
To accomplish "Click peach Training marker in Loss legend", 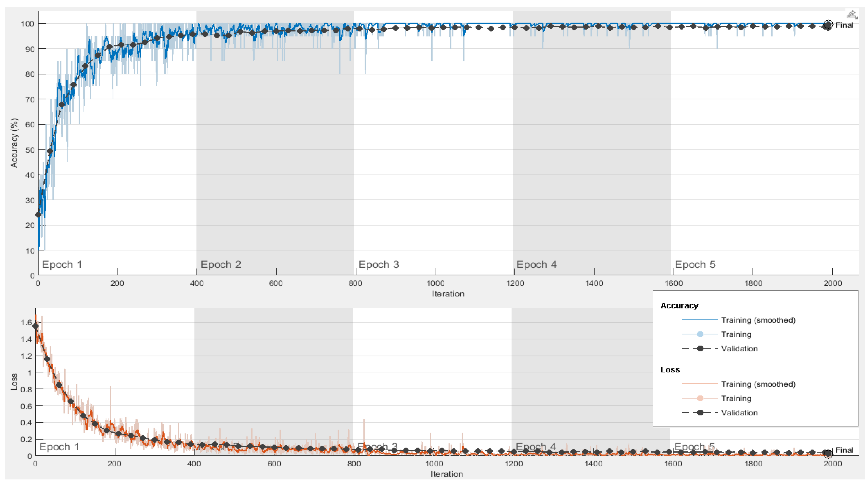I will coord(700,398).
